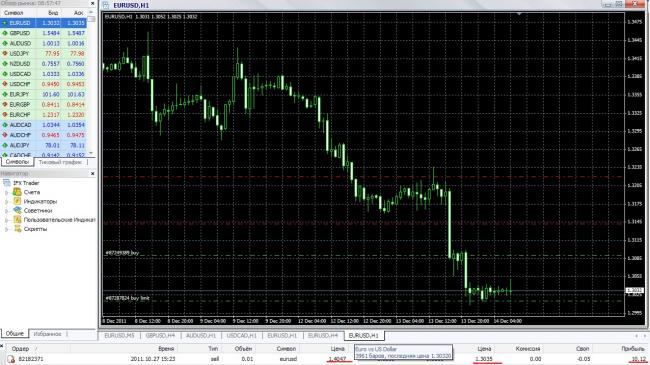Select the EURUSD symbol row icon
The width and height of the screenshot is (650, 365).
tap(5, 23)
